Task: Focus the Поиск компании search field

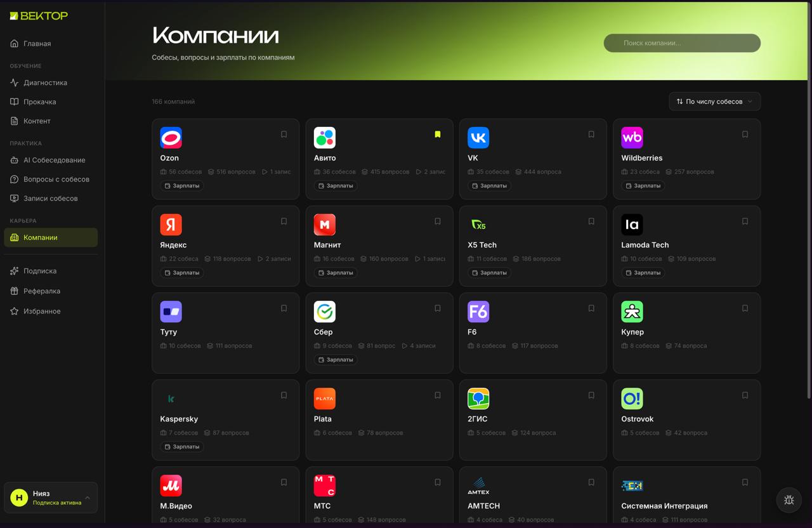Action: coord(682,43)
